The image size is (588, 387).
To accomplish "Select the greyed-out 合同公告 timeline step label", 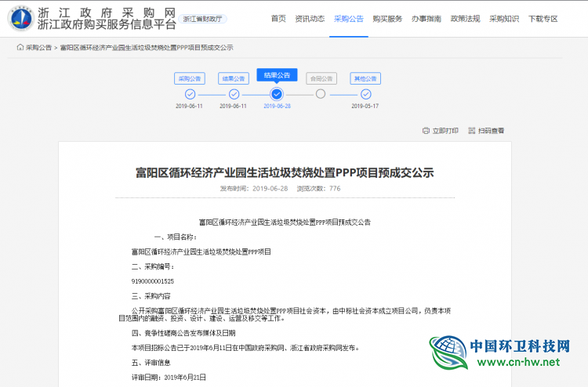I will 321,78.
